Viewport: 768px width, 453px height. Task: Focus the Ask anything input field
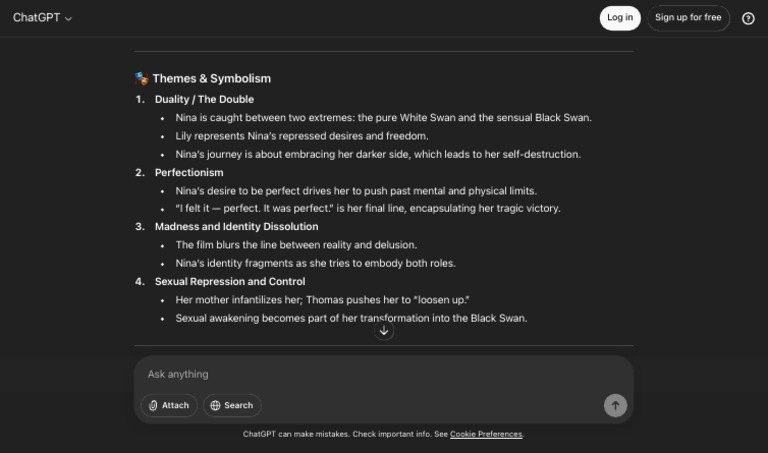coord(380,374)
